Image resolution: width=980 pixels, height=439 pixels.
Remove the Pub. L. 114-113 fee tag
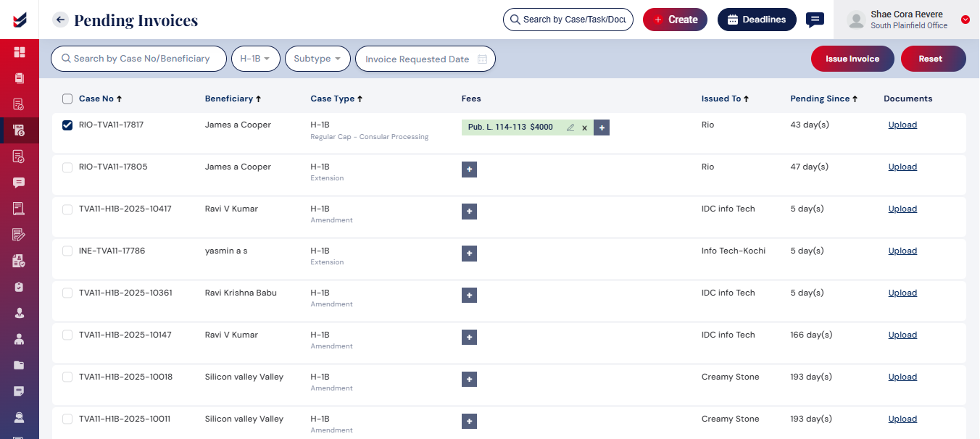tap(584, 127)
